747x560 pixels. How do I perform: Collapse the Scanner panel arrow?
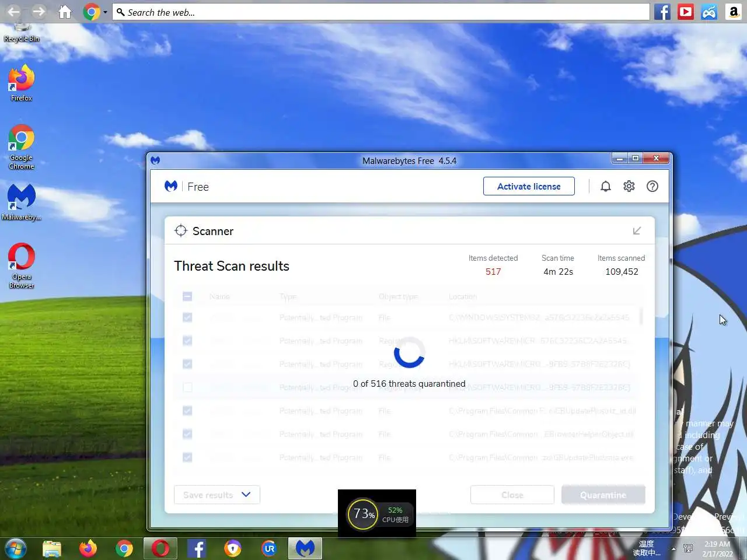[637, 231]
